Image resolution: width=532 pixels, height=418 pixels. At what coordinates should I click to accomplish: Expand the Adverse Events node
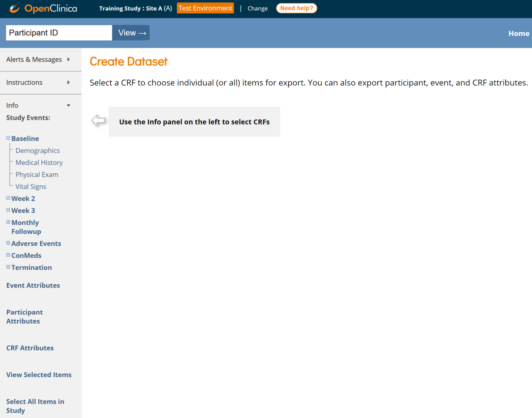point(8,243)
